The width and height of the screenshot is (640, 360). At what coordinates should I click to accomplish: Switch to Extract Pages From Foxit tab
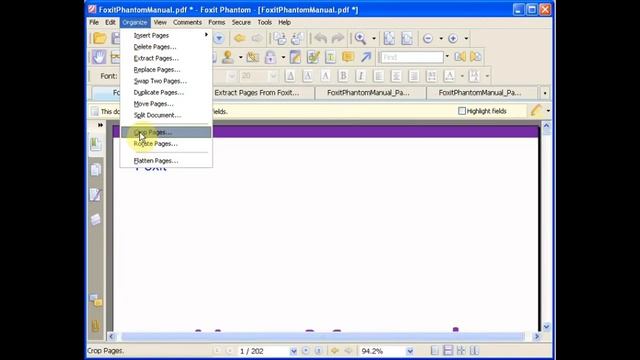tap(262, 93)
